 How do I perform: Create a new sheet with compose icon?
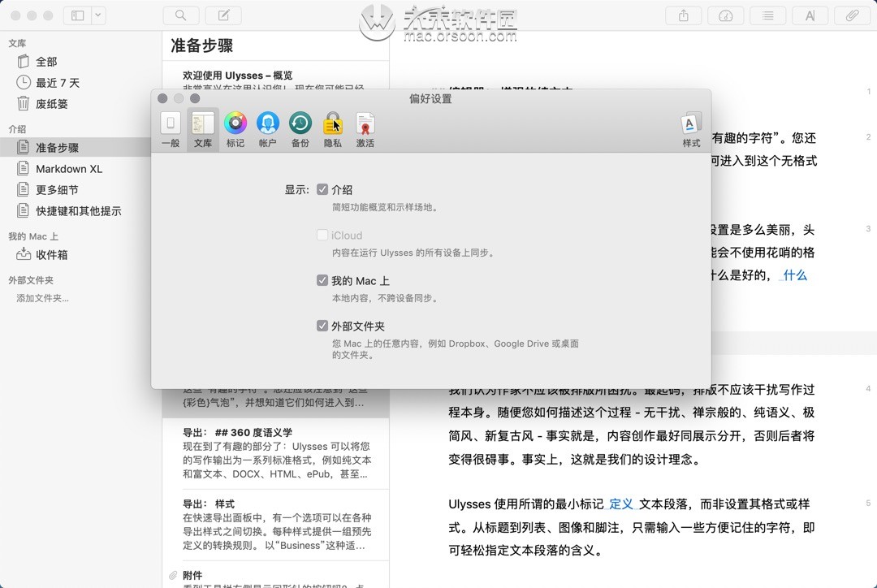pos(224,15)
